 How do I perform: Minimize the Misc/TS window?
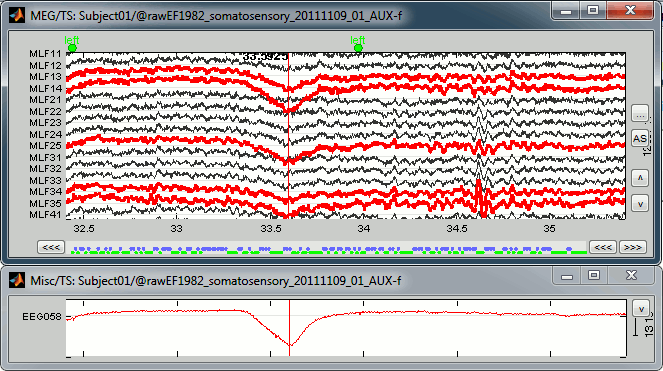point(567,276)
